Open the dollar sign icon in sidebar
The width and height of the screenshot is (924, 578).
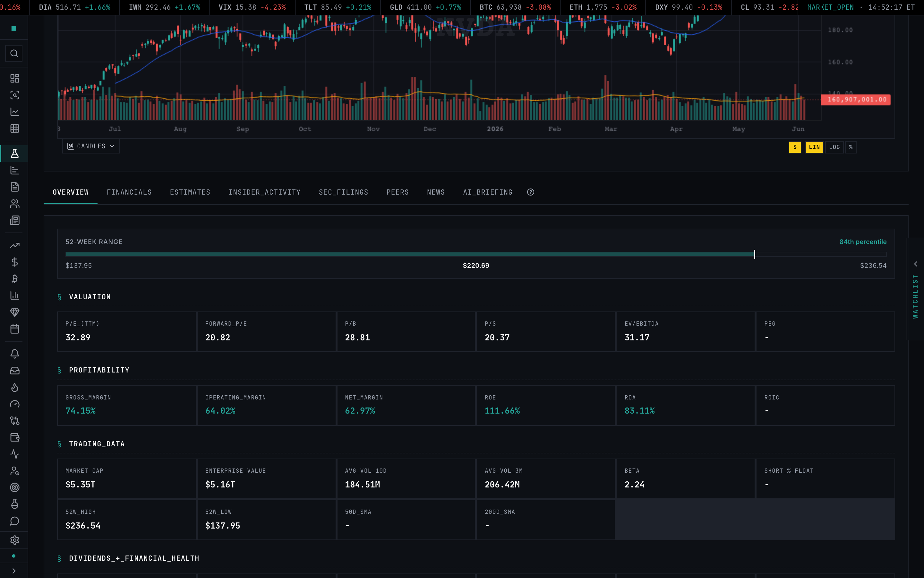[x=14, y=262]
